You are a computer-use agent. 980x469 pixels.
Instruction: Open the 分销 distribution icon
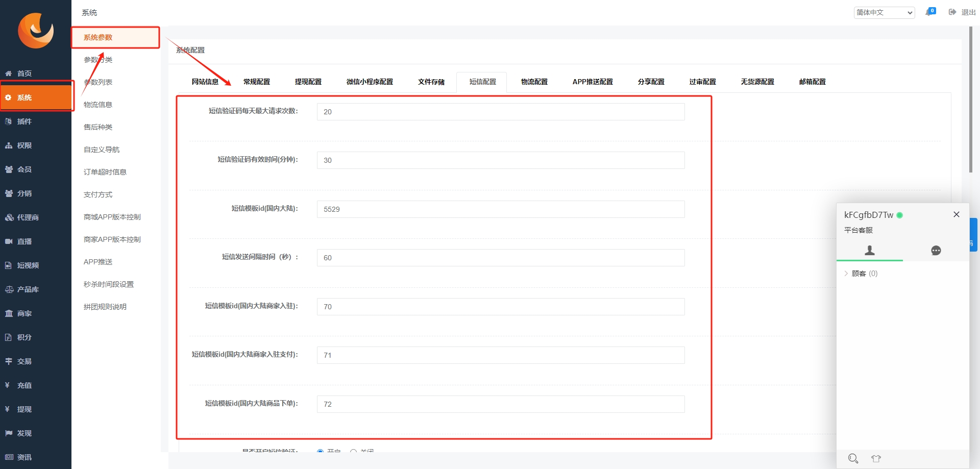9,193
